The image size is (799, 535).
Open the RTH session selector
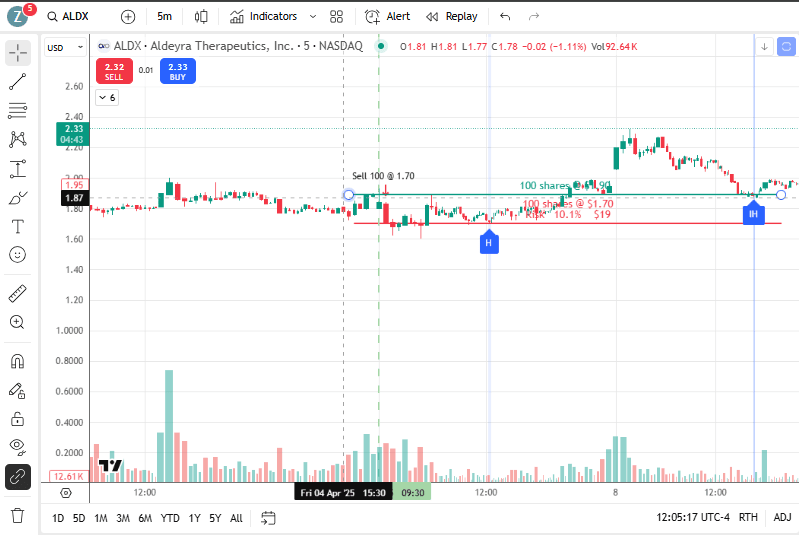[x=748, y=518]
